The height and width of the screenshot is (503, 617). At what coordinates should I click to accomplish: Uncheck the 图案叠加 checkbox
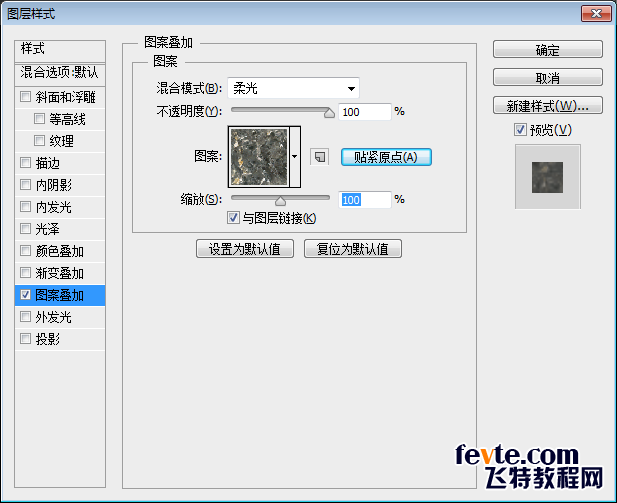tap(26, 295)
